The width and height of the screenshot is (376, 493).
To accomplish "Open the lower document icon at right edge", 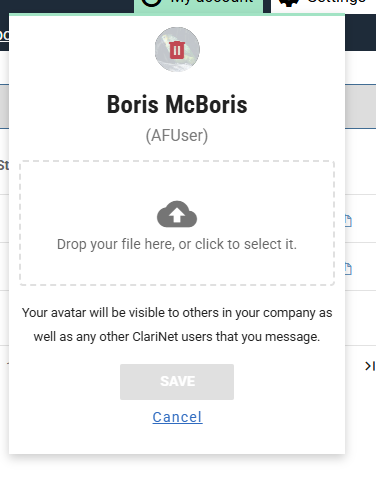I will click(x=348, y=269).
